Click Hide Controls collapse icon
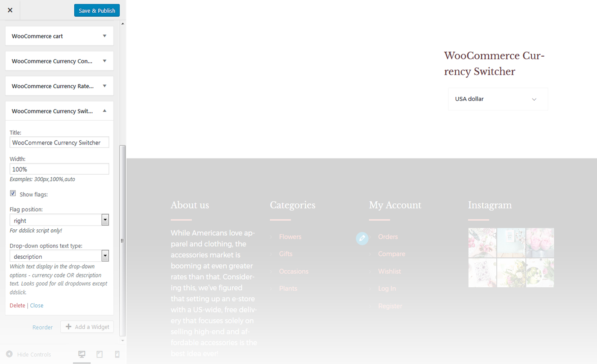The height and width of the screenshot is (364, 597). (9, 354)
